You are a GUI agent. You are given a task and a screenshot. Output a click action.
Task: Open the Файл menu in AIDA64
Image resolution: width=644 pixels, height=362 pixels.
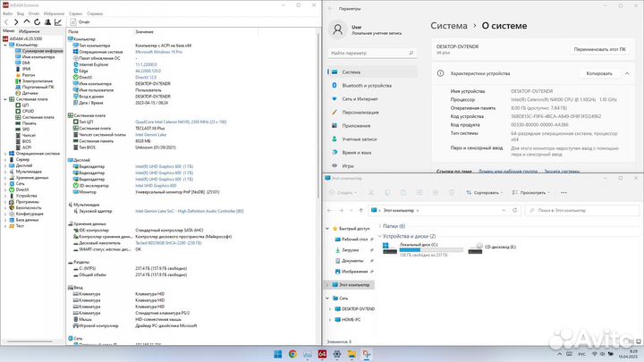pos(7,13)
